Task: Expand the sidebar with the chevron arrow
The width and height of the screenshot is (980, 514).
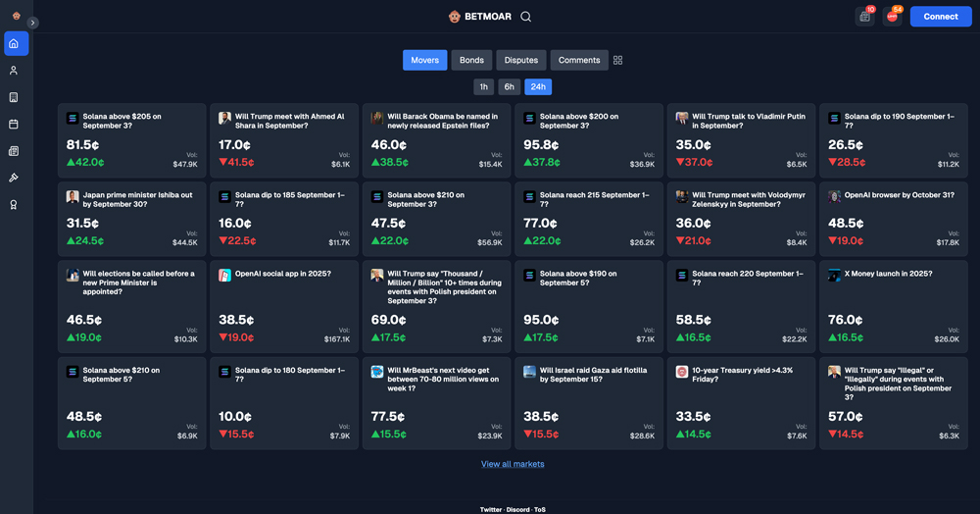Action: click(x=32, y=23)
